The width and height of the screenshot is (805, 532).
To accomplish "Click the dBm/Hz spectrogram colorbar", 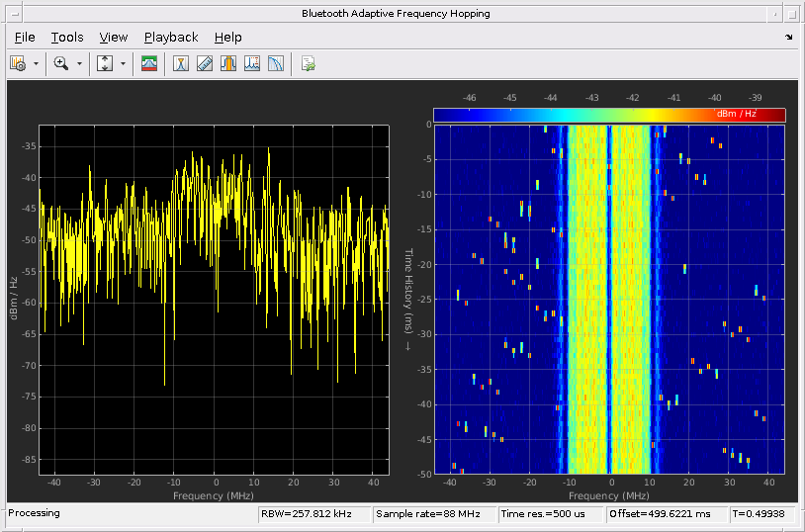I will pyautogui.click(x=608, y=115).
